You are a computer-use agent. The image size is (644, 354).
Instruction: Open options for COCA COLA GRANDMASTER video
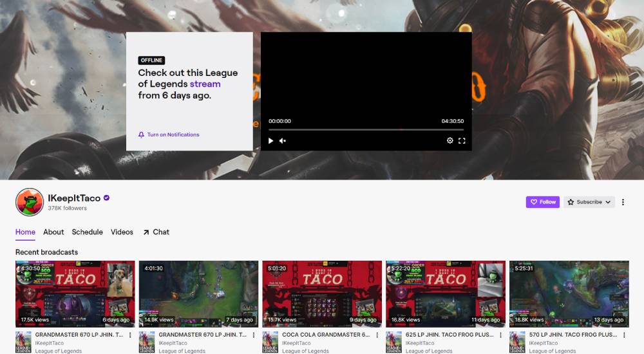click(377, 335)
